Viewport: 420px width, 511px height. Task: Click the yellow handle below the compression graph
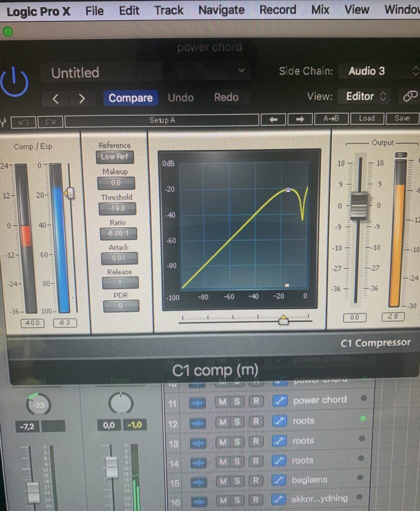283,320
